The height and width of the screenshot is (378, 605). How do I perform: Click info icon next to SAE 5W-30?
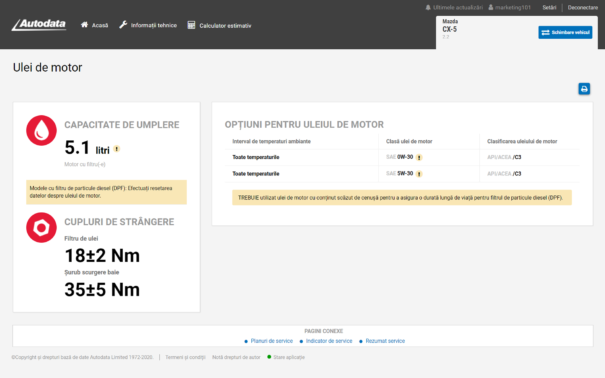[x=419, y=174]
